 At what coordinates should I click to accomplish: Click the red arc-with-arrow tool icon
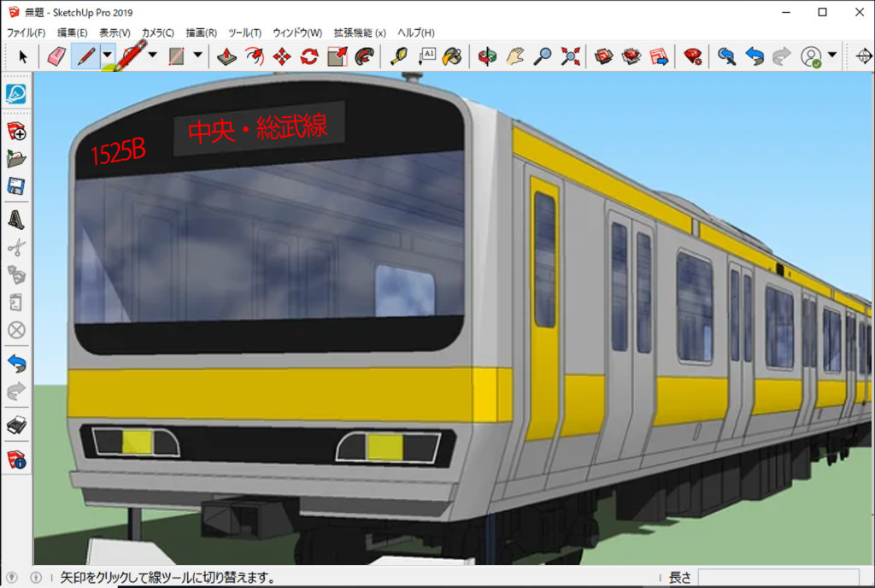point(255,56)
